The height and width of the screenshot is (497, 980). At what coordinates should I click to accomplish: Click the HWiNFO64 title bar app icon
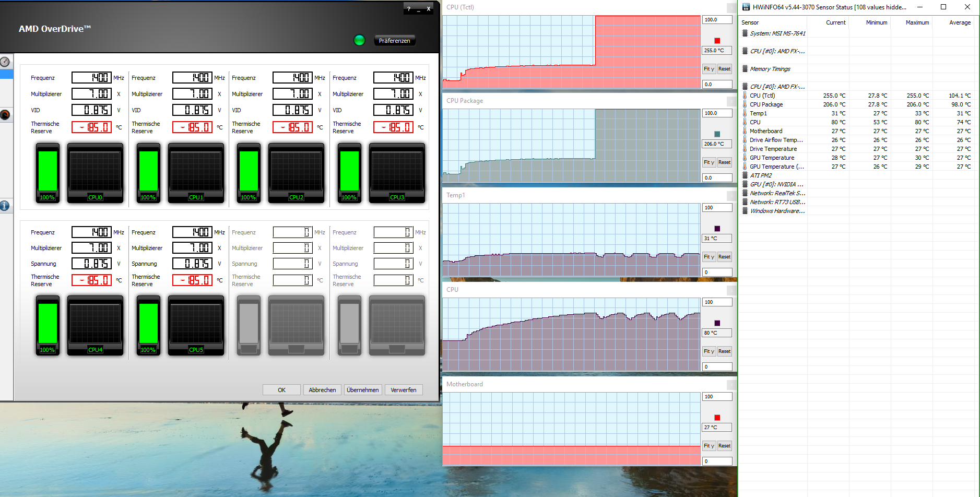(x=746, y=7)
